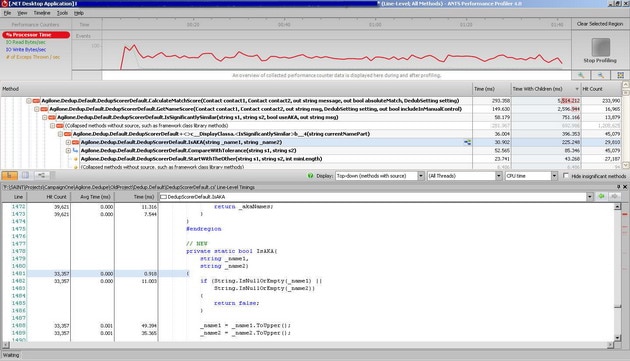The width and height of the screenshot is (630, 361).
Task: Switch to call tree view icon
Action: point(9,175)
